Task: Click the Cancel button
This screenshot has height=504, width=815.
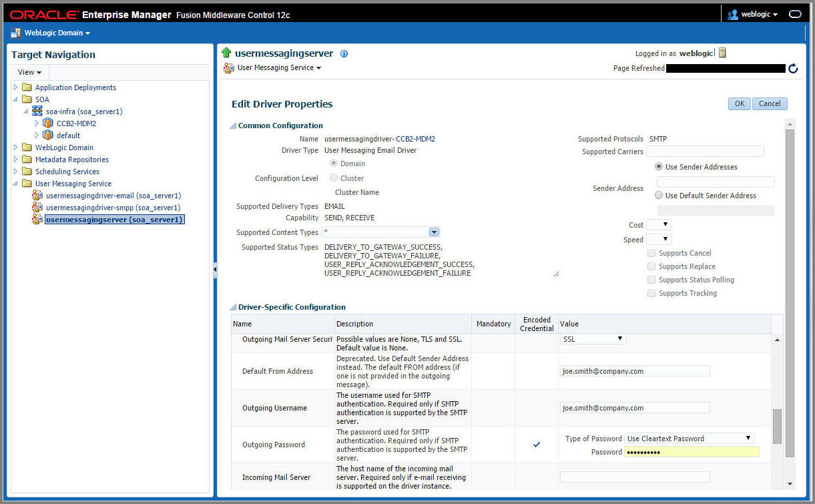Action: pyautogui.click(x=770, y=103)
